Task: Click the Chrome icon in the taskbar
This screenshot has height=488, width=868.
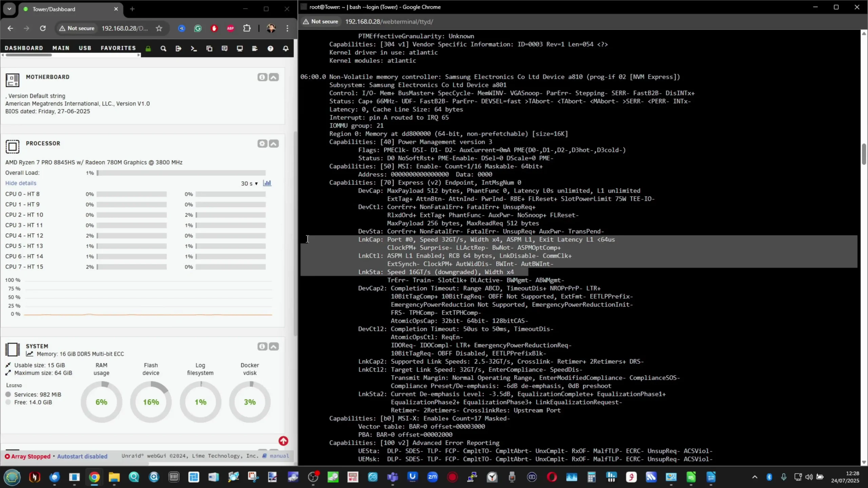Action: [94, 477]
